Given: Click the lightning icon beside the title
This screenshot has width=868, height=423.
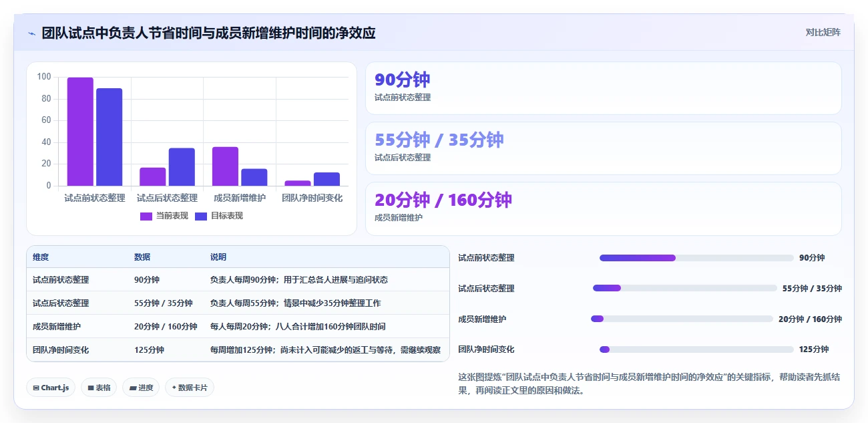Looking at the screenshot, I should pyautogui.click(x=31, y=33).
